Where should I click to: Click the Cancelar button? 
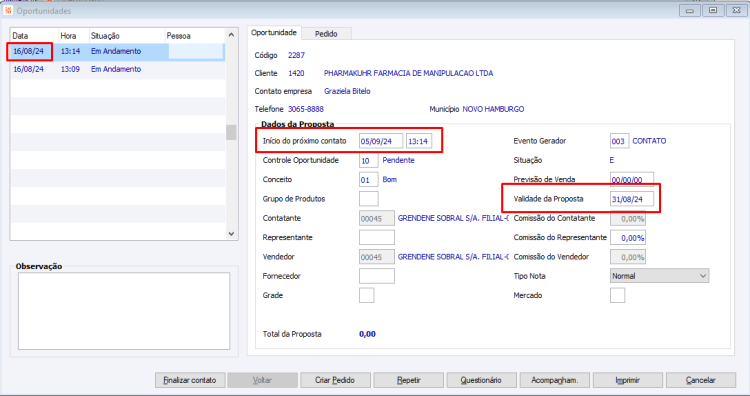[701, 380]
